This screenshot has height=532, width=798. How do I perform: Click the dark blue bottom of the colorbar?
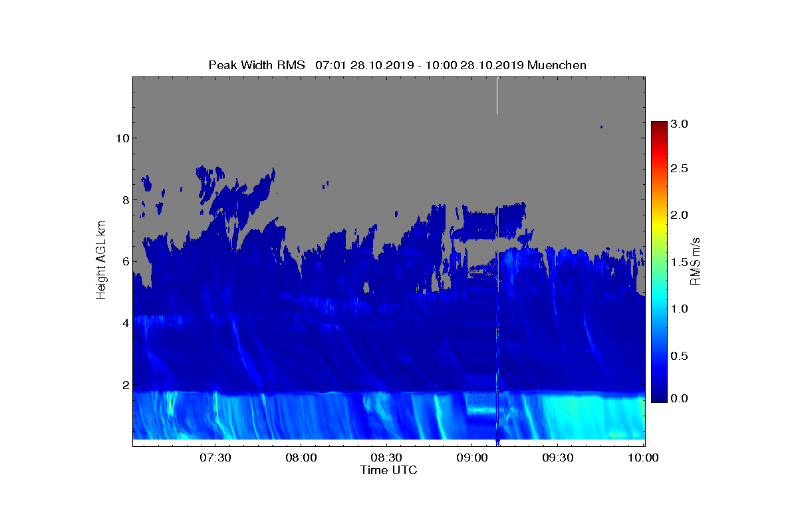659,398
